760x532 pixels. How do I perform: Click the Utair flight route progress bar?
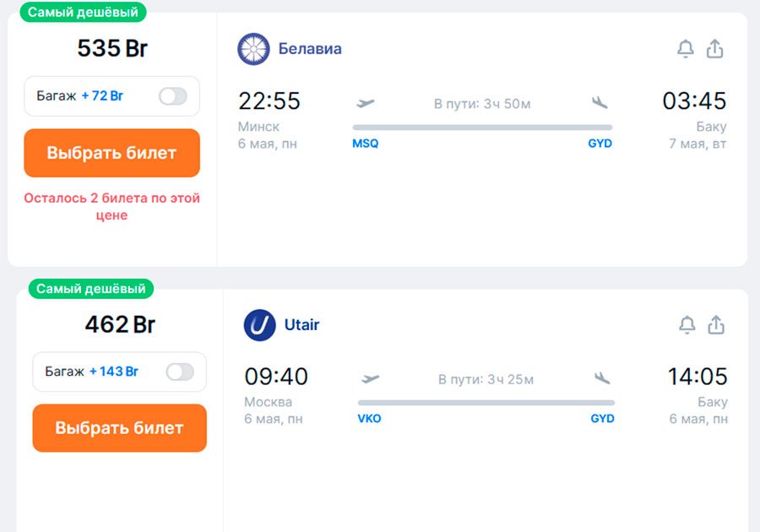[x=486, y=403]
